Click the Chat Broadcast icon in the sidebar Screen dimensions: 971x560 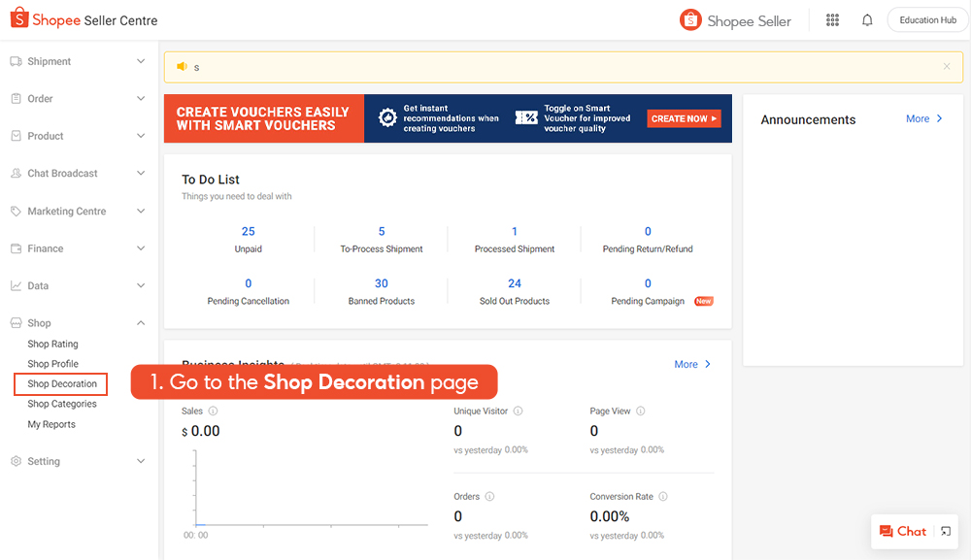[17, 174]
